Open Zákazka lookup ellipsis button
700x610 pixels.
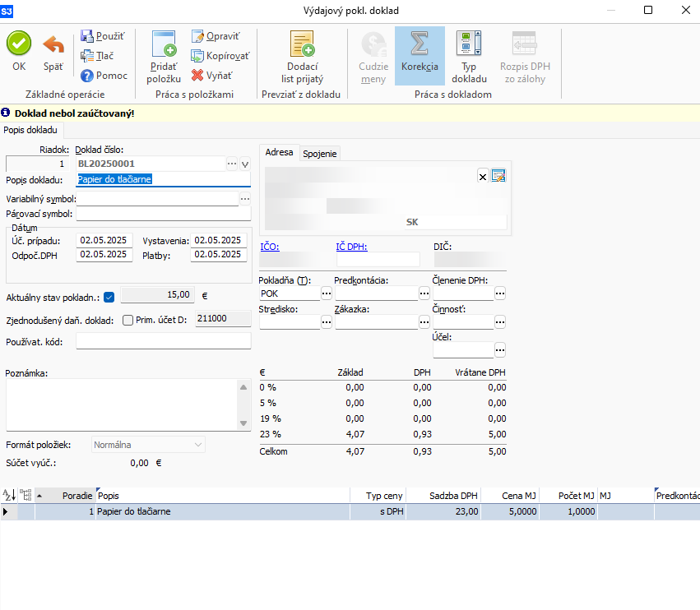424,322
